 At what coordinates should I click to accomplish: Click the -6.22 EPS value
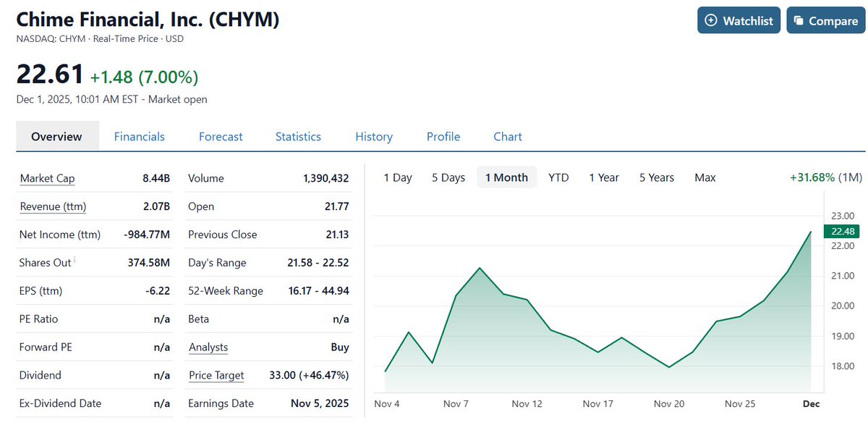pyautogui.click(x=158, y=291)
